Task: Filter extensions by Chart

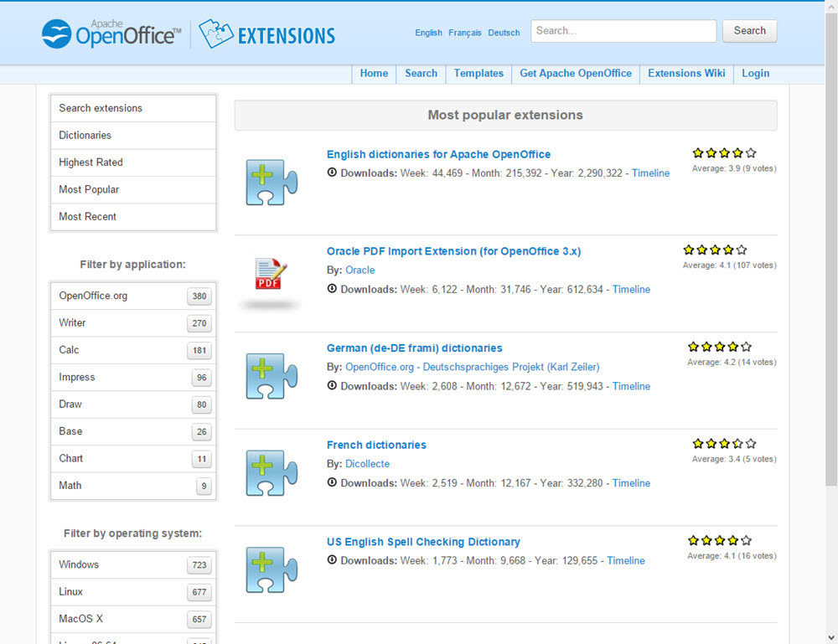Action: pyautogui.click(x=133, y=459)
